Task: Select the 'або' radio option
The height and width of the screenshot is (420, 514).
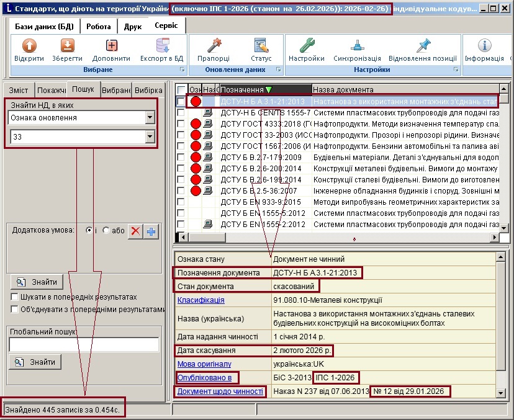Action: click(106, 230)
